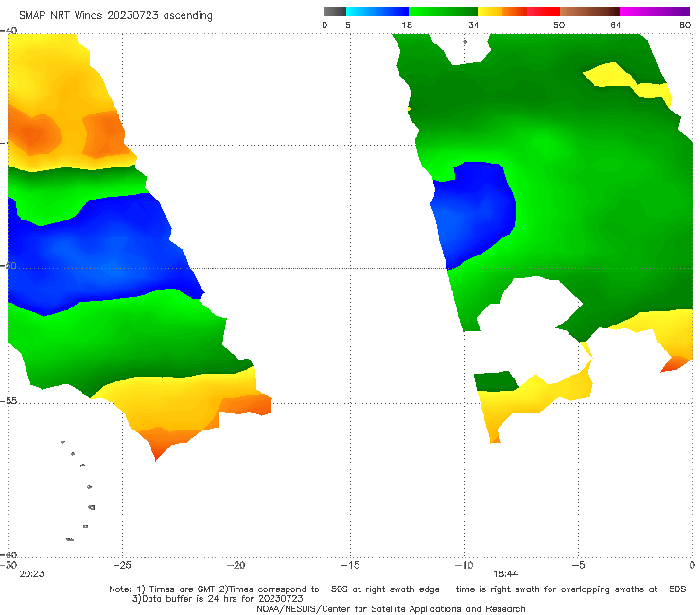Click the magenta-purple segment of the color bar

click(x=655, y=11)
